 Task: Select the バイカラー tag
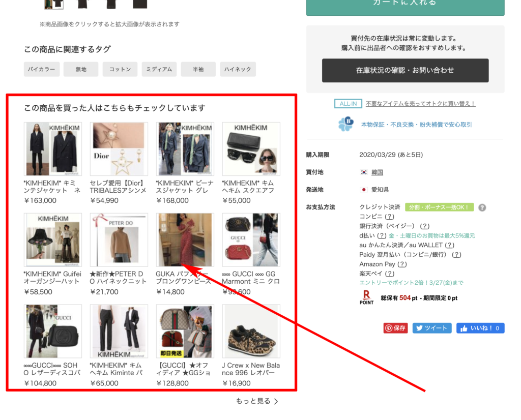[42, 69]
